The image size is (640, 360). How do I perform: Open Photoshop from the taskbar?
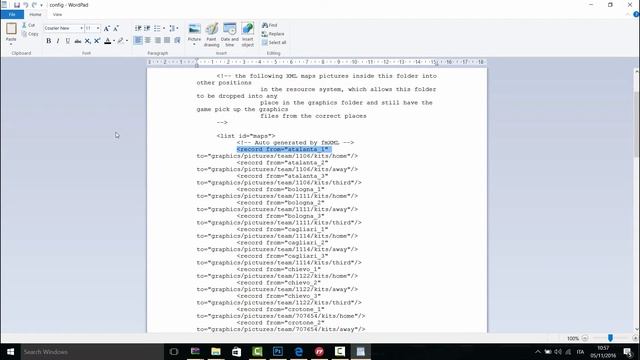point(278,351)
